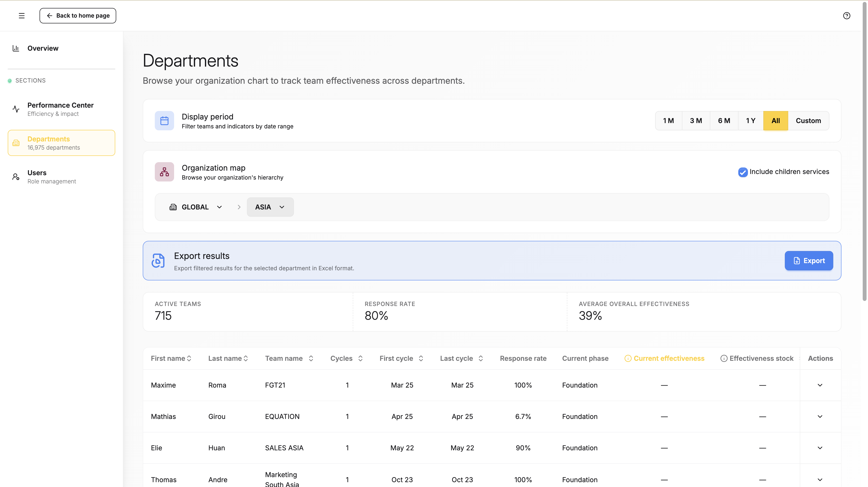Click the Performance Center pulse icon

click(x=16, y=109)
